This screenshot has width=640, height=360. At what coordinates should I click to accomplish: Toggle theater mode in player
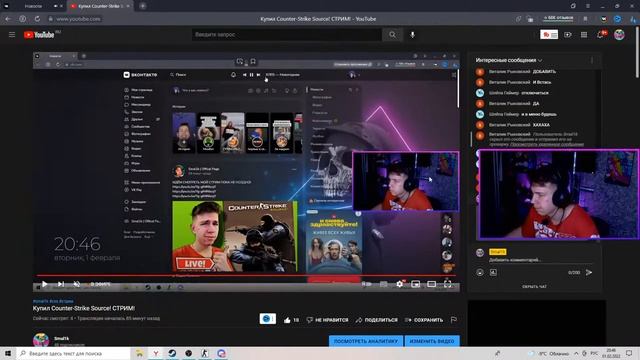click(x=431, y=284)
